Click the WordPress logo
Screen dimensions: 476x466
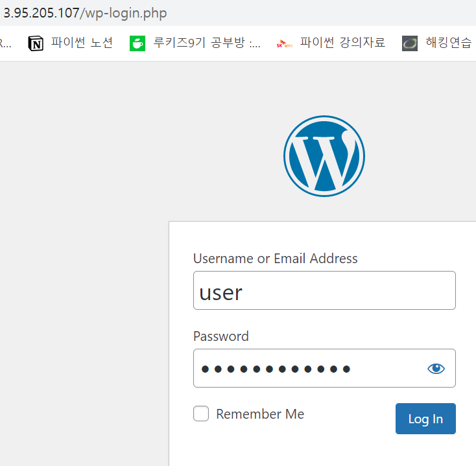tap(324, 156)
